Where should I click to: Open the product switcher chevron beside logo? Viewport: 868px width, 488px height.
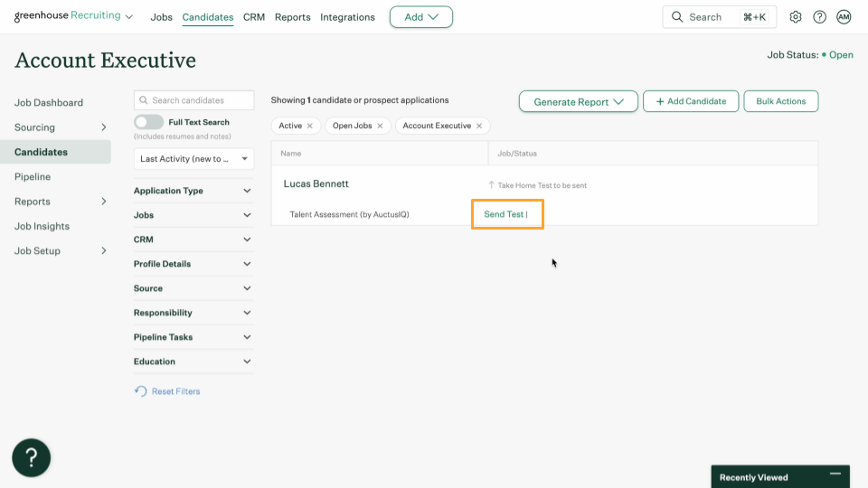129,17
